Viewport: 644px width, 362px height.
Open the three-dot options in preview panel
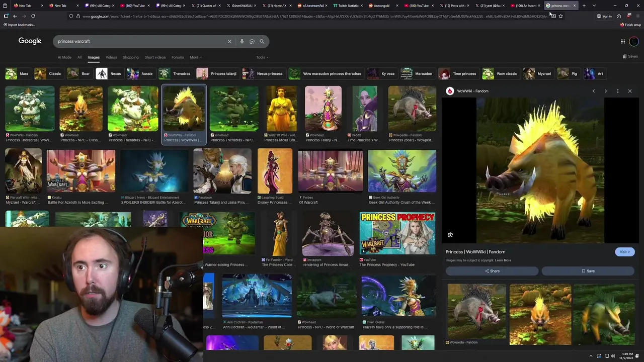618,91
